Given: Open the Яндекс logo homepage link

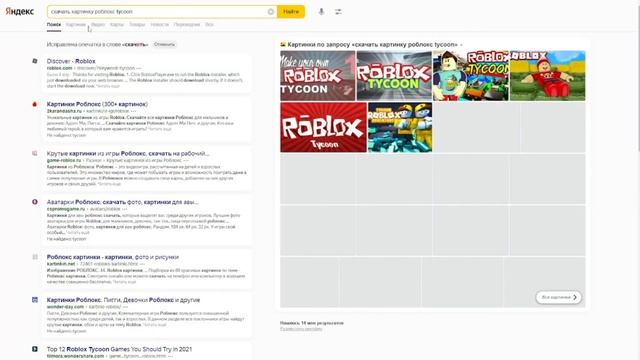Looking at the screenshot, I should 20,11.
